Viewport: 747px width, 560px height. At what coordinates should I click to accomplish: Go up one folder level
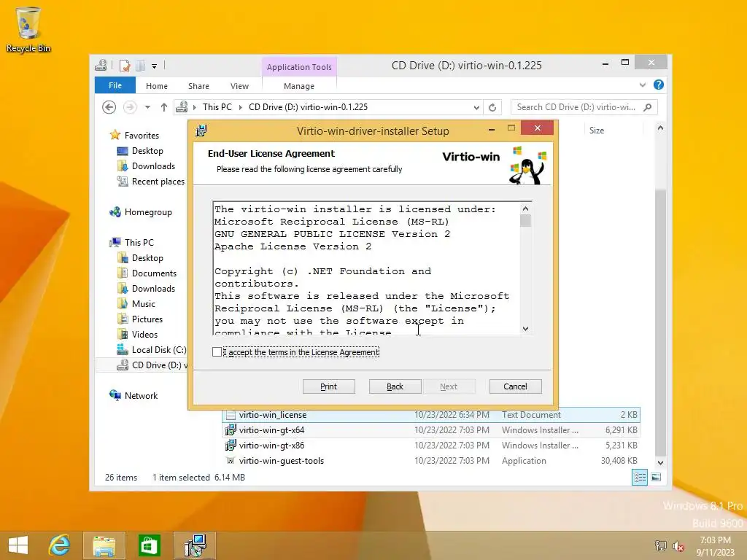coord(164,107)
